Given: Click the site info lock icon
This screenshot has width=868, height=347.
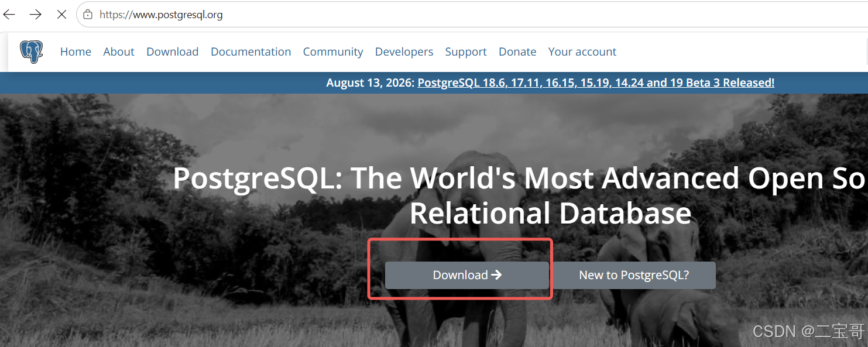Looking at the screenshot, I should pos(88,15).
